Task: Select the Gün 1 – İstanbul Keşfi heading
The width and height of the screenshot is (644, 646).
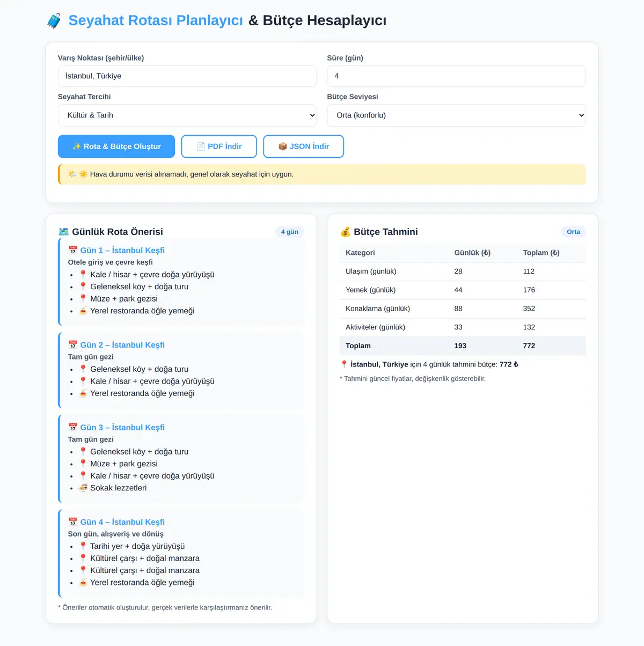Action: point(122,250)
